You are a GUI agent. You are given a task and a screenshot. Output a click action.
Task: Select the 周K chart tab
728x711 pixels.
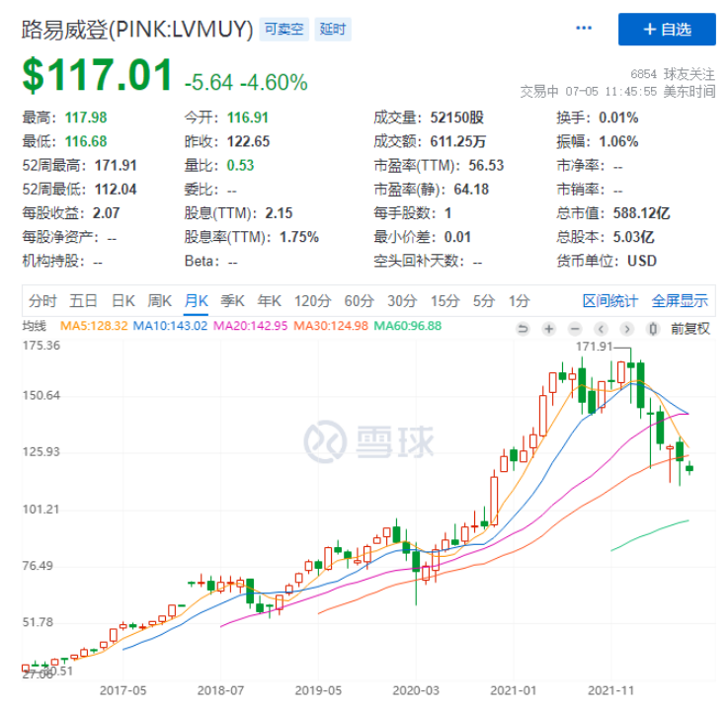[159, 301]
